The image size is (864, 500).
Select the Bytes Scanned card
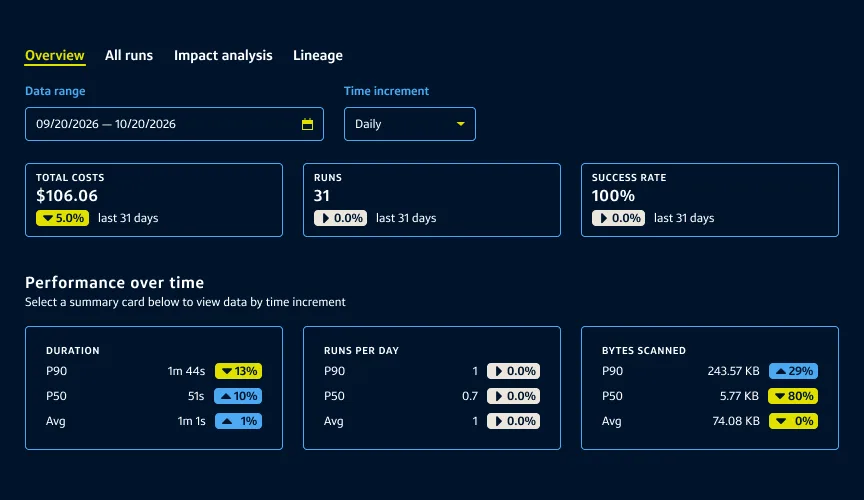tap(710, 388)
